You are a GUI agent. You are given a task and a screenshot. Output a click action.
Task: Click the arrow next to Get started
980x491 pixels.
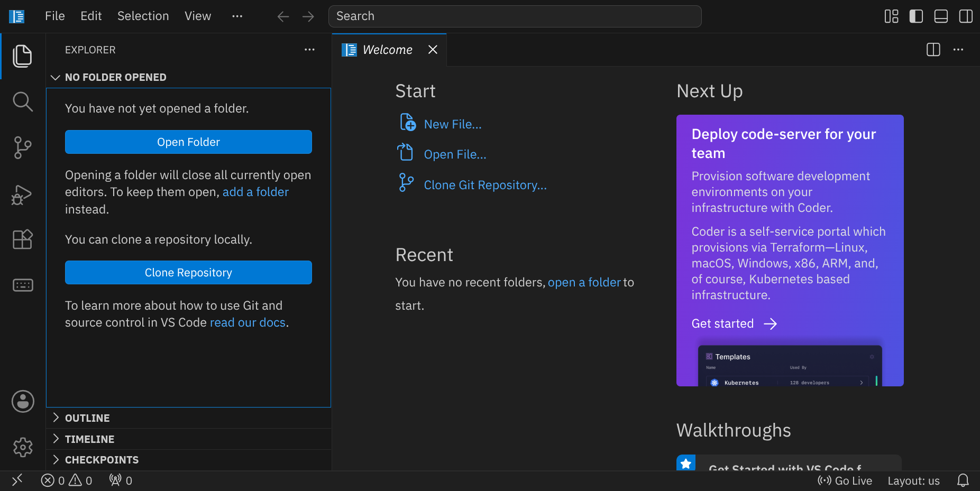pyautogui.click(x=771, y=324)
